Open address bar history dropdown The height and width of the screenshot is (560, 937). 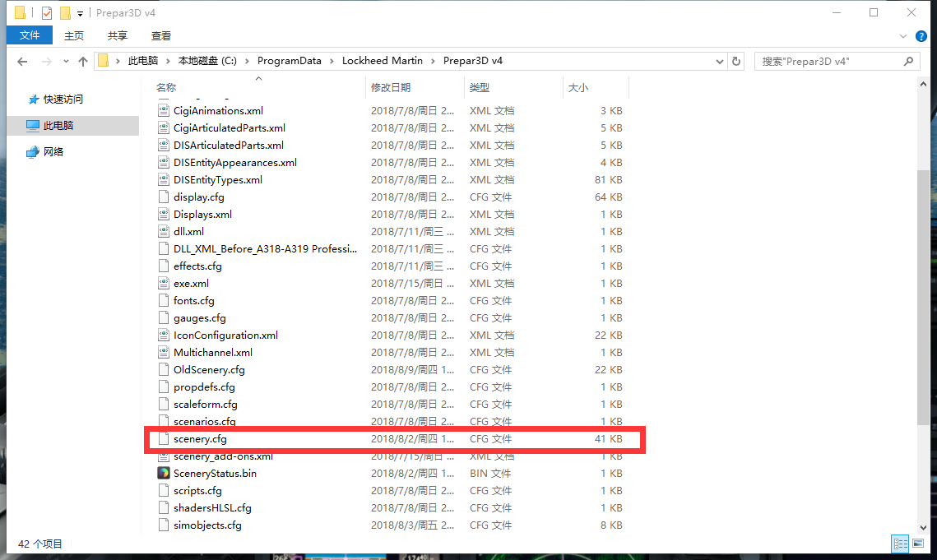point(718,62)
